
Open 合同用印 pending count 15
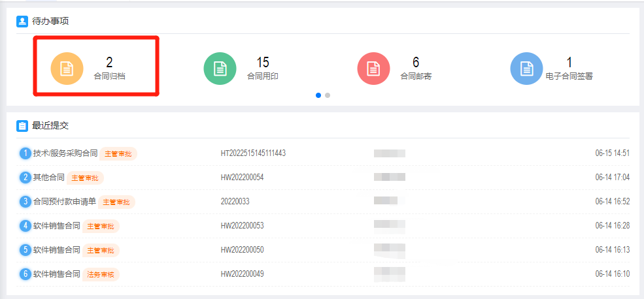263,62
